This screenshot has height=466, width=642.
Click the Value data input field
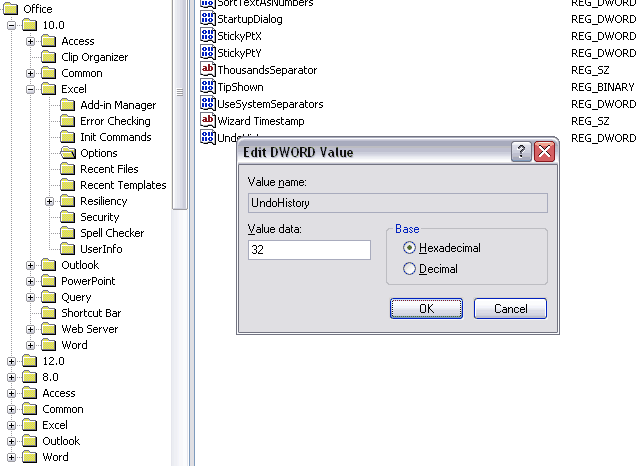coord(309,250)
